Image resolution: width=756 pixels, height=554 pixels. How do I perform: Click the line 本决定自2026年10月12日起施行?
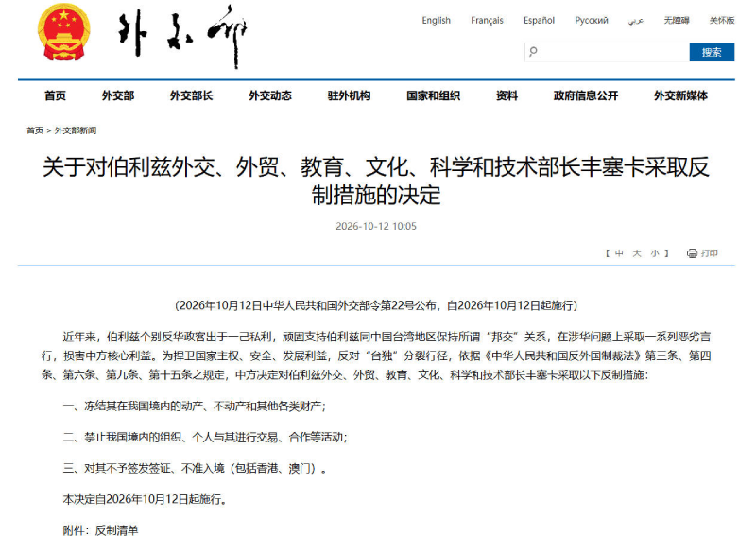pyautogui.click(x=145, y=499)
